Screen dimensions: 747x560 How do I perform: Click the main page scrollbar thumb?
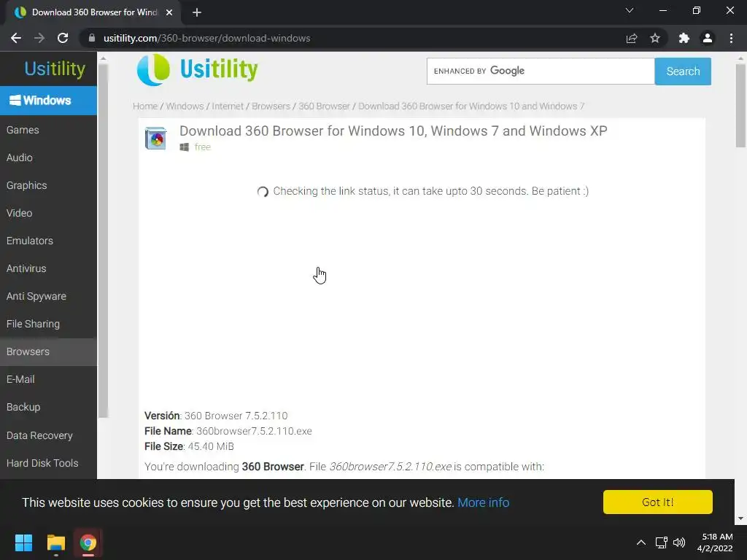point(740,105)
